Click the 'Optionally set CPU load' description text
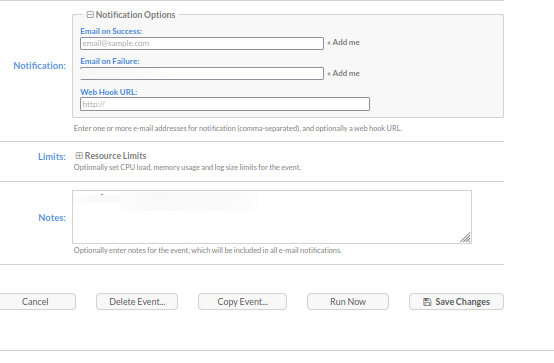This screenshot has width=554, height=363. coord(187,167)
